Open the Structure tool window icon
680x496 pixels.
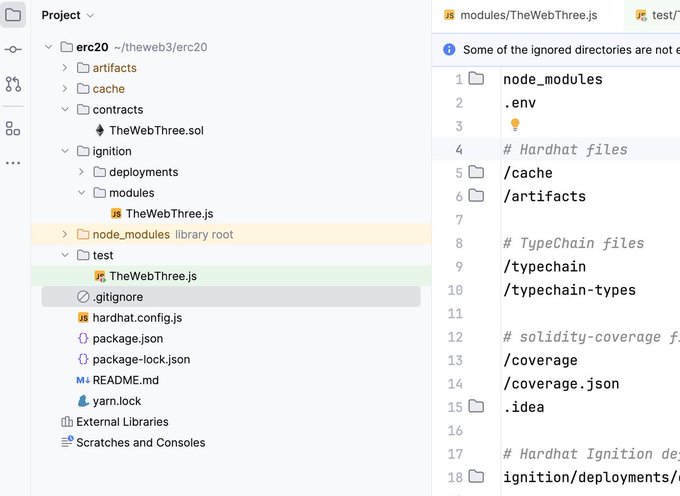(x=13, y=129)
